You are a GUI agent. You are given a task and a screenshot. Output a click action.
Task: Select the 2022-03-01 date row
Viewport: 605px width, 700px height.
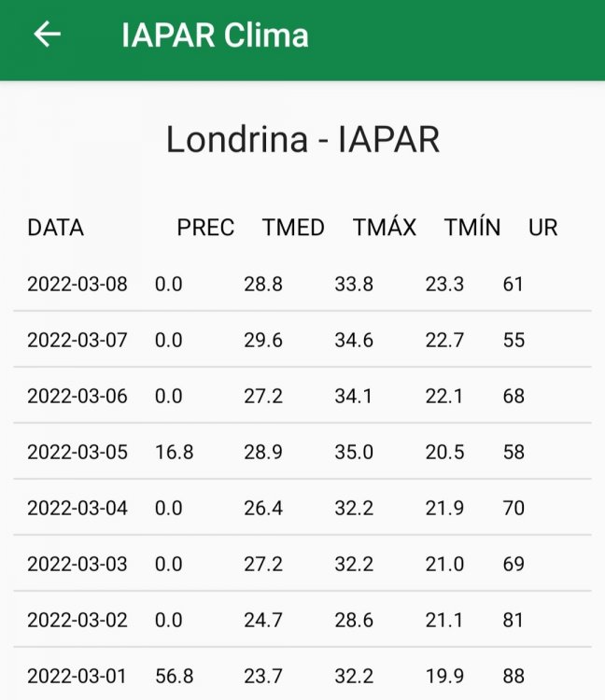(302, 675)
